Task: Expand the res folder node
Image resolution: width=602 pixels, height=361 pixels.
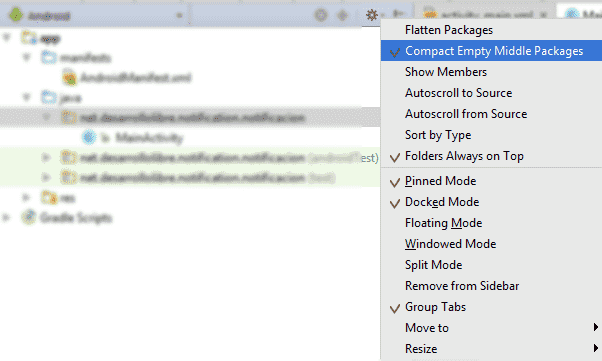Action: [26, 197]
